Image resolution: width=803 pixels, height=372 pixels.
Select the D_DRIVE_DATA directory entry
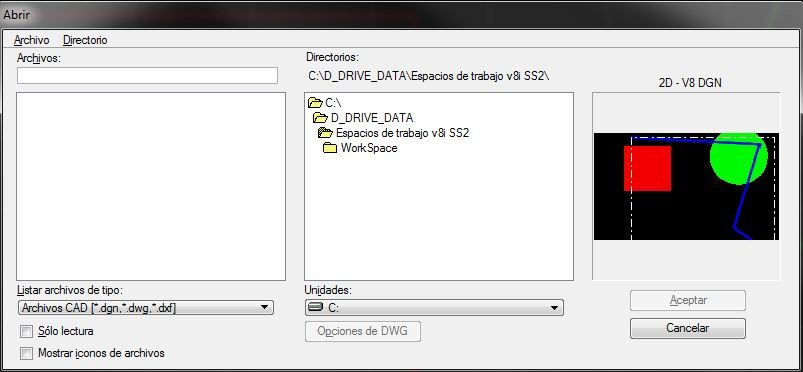(372, 118)
